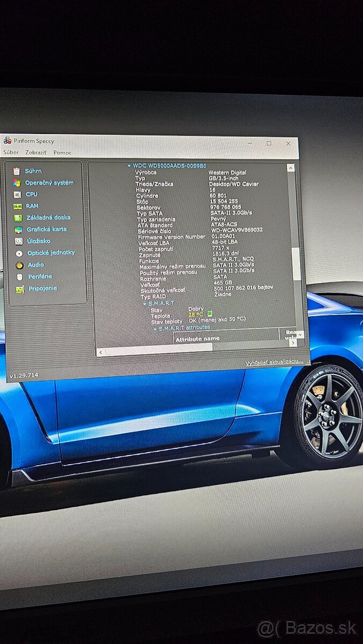Select the Operačný systém icon in sidebar
This screenshot has width=363, height=644.
click(x=17, y=182)
